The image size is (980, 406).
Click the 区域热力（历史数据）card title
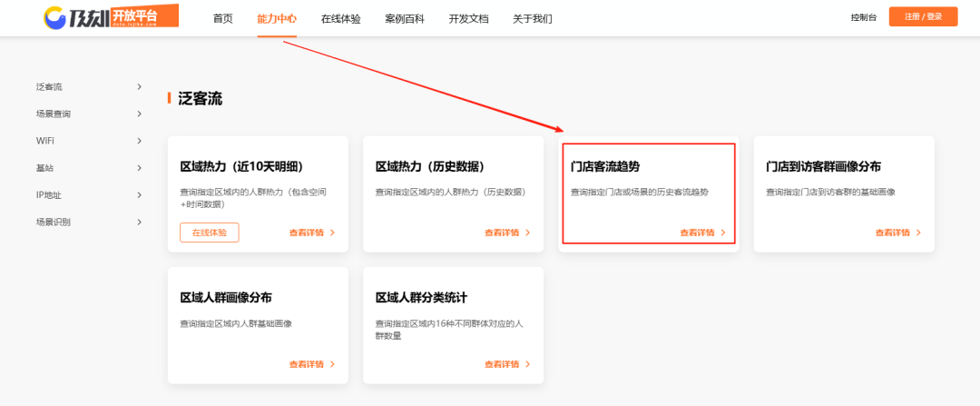click(x=431, y=166)
